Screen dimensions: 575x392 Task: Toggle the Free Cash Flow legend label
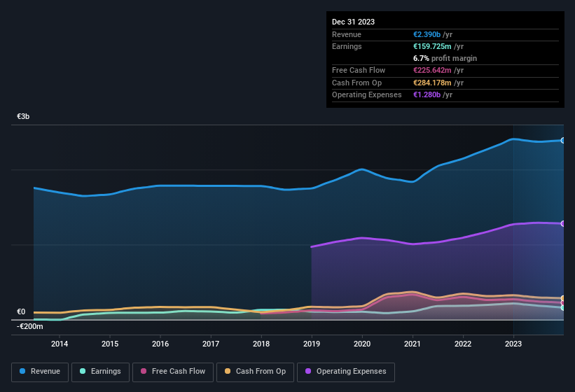pos(179,371)
